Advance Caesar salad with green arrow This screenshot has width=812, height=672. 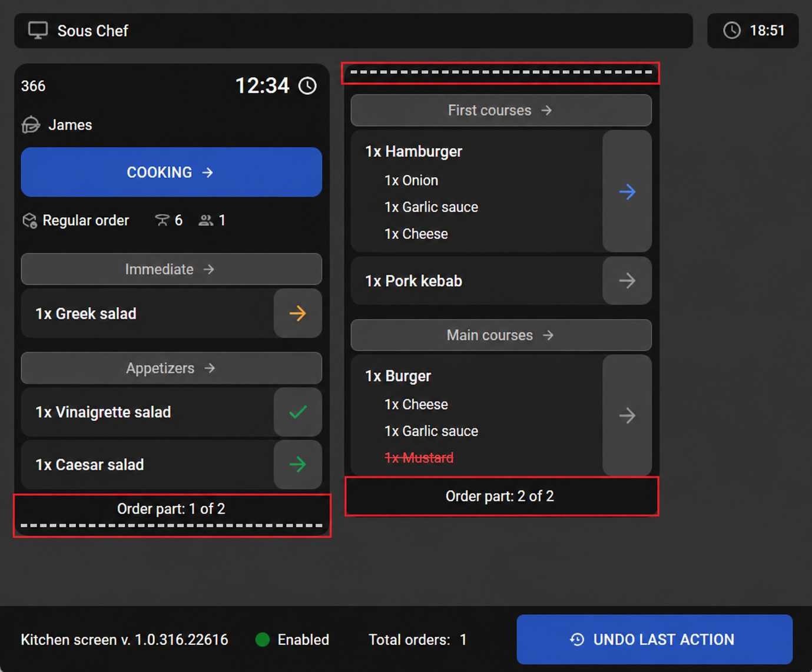(298, 465)
